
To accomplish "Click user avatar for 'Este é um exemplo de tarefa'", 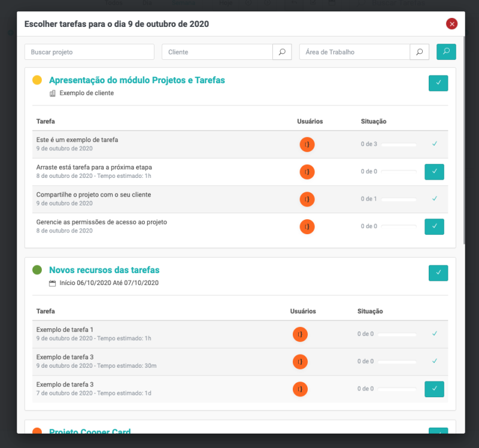I will coord(307,144).
